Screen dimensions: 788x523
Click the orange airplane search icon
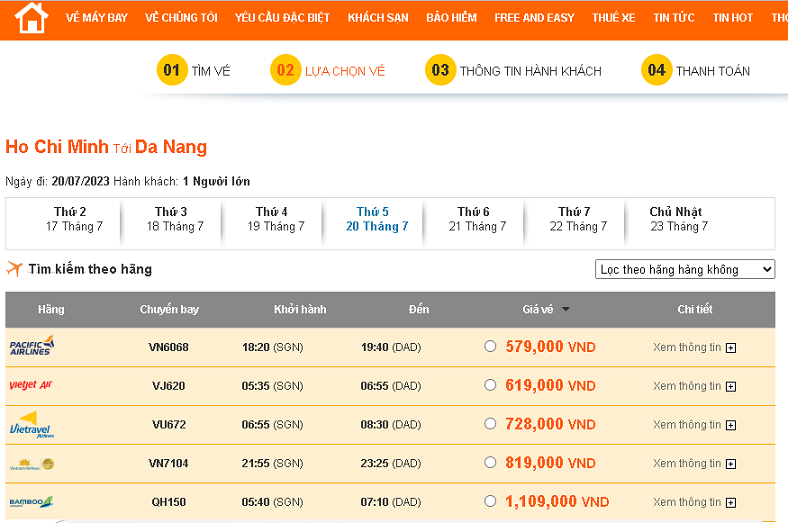pos(14,269)
